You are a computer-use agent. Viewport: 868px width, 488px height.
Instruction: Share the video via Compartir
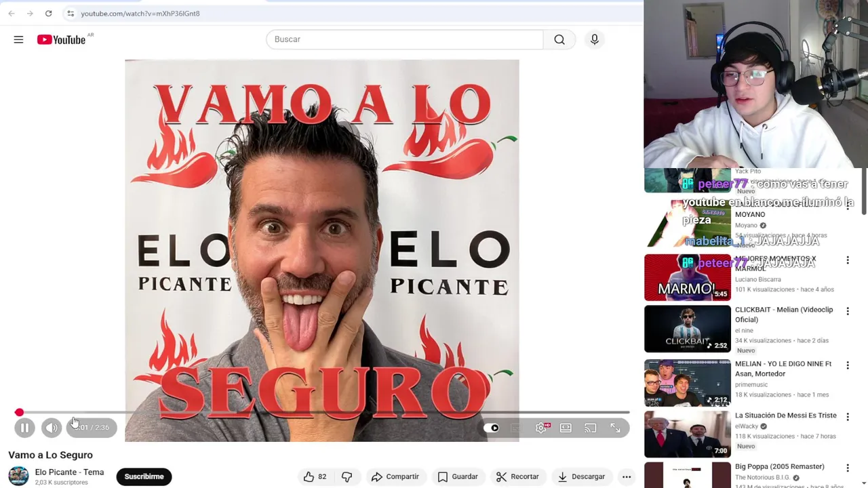[x=395, y=476]
